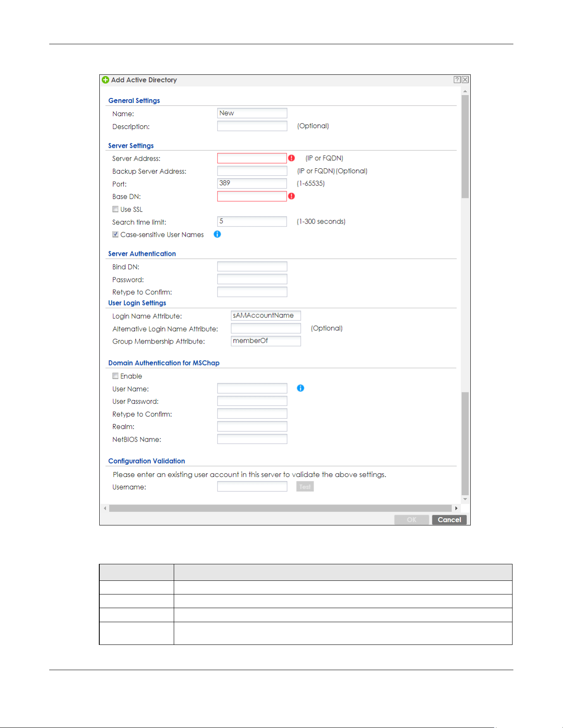Enable the Use SSL checkbox
Screen dimensions: 563x728
(115, 209)
